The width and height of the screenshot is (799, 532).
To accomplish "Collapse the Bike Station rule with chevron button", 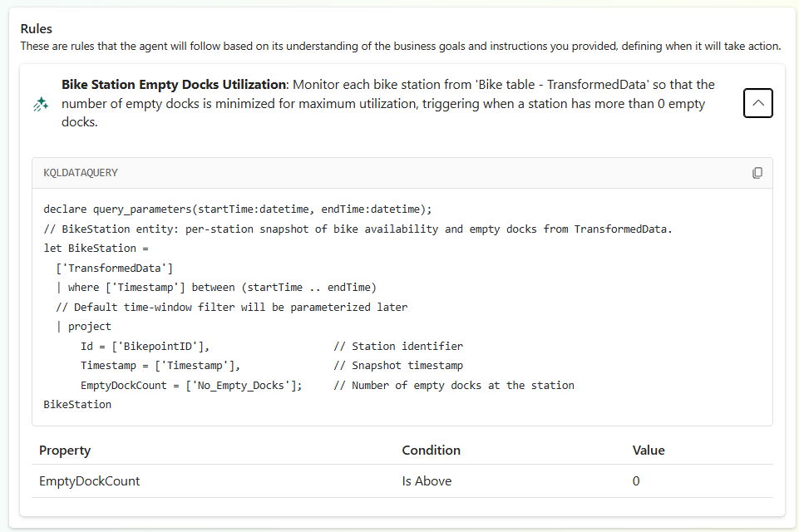I will 757,103.
